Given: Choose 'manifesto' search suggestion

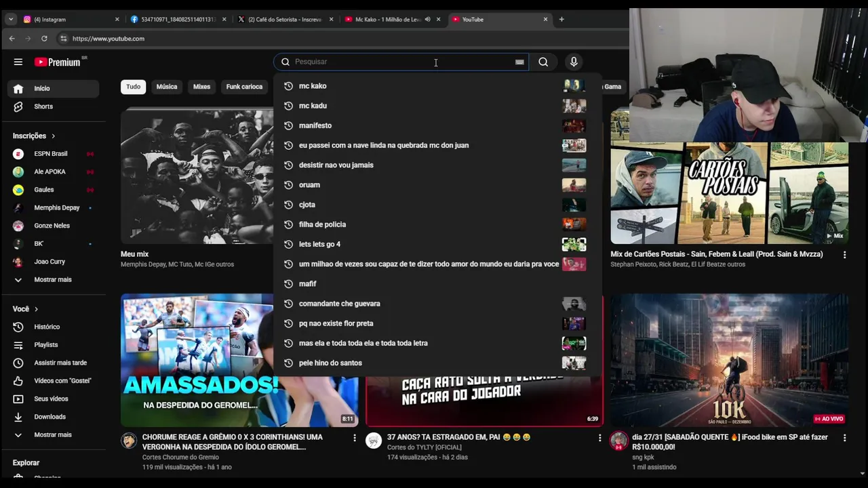Looking at the screenshot, I should pos(437,125).
